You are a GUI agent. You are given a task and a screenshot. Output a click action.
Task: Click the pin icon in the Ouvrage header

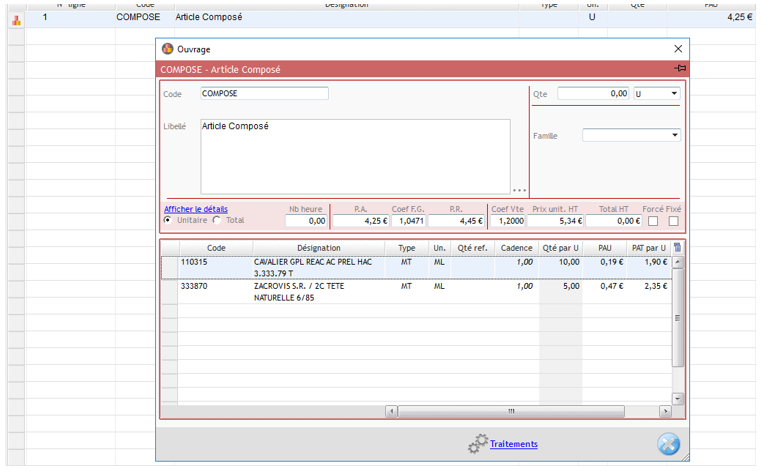pos(680,68)
